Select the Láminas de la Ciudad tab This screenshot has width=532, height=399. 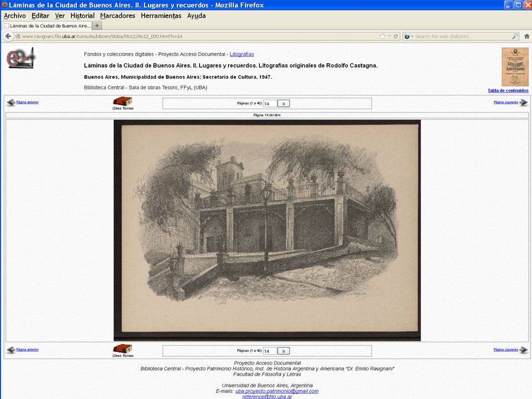pyautogui.click(x=47, y=26)
